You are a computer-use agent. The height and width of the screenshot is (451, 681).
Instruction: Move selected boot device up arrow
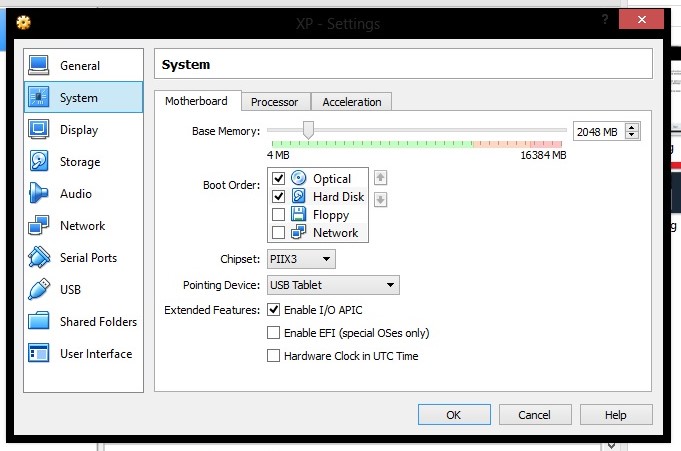pos(380,178)
